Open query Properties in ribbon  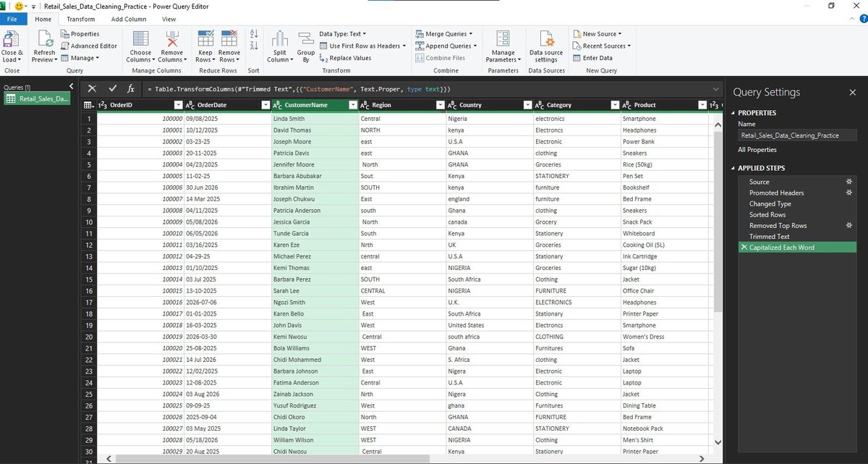pyautogui.click(x=80, y=34)
